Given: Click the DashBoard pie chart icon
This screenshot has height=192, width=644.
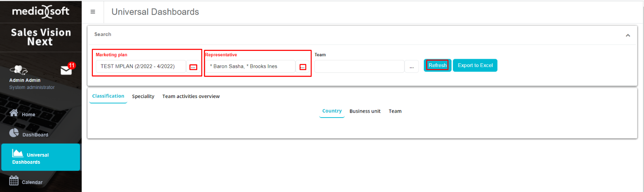Looking at the screenshot, I should [x=14, y=133].
